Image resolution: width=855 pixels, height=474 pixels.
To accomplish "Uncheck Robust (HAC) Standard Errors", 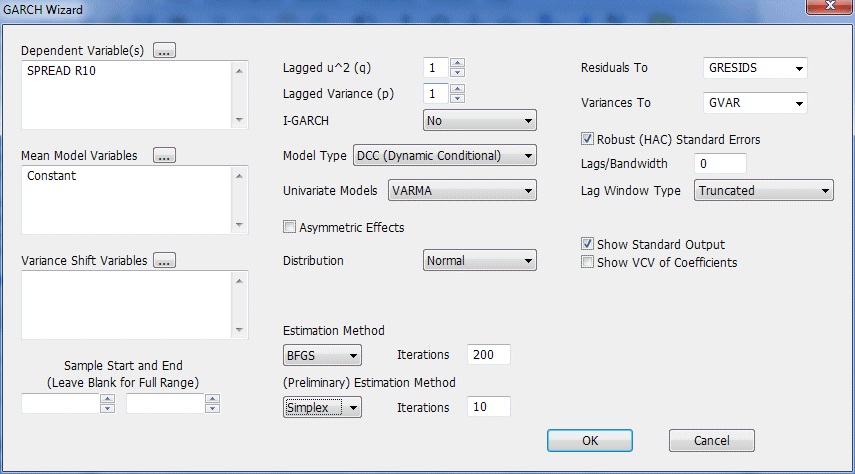I will click(588, 139).
